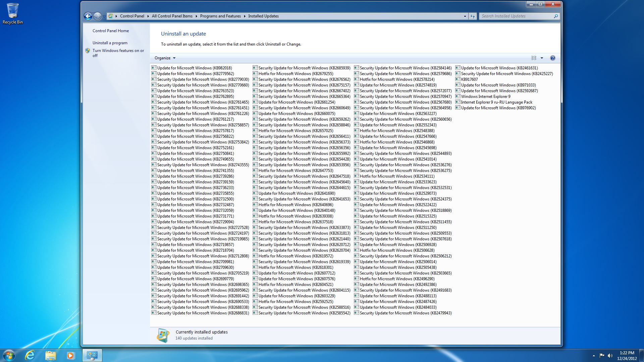Image resolution: width=644 pixels, height=362 pixels.
Task: Launch Windows Media Player from the taskbar
Action: (70, 355)
